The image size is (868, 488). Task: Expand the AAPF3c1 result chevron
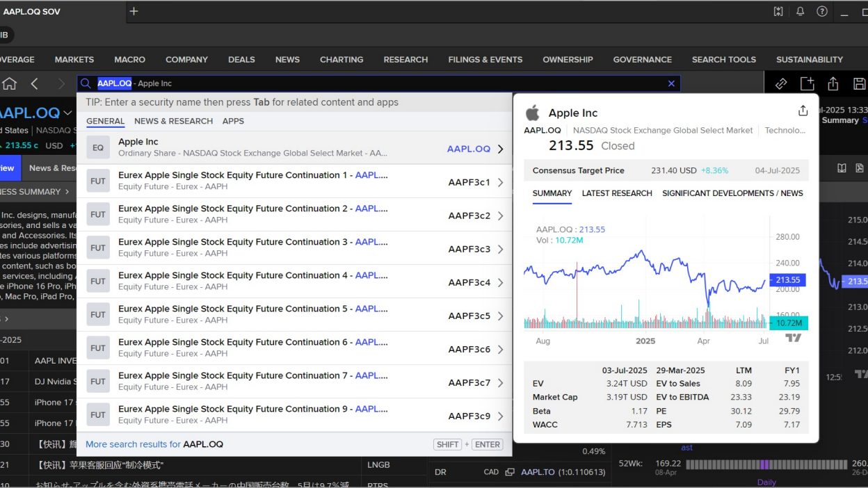click(x=501, y=182)
